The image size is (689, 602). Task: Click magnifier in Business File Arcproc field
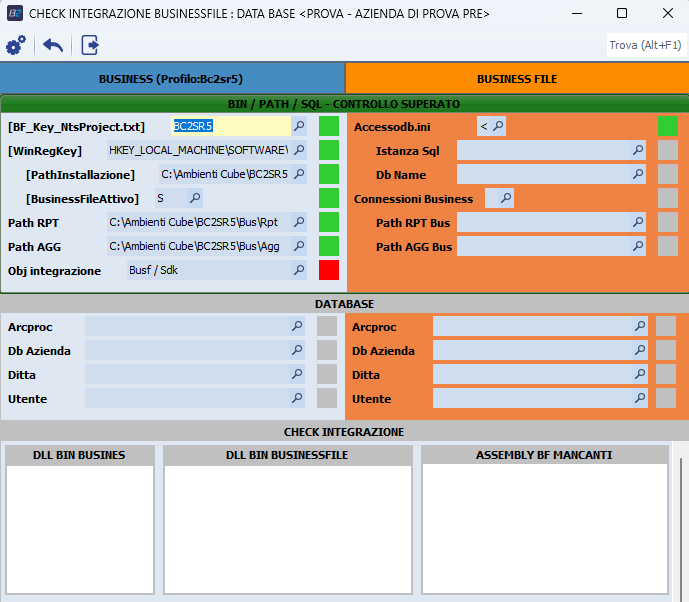click(x=640, y=326)
